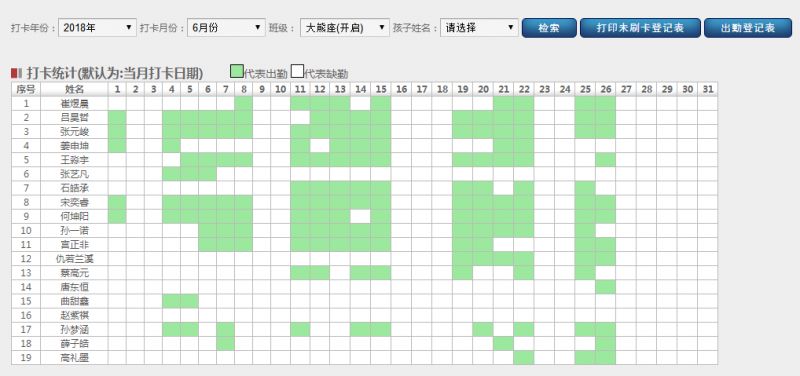
Task: Select the 姓名 column header
Action: pos(74,89)
